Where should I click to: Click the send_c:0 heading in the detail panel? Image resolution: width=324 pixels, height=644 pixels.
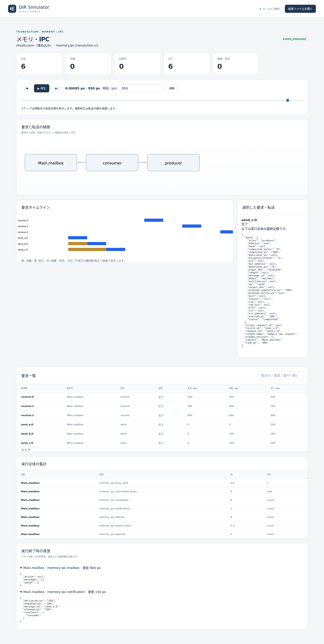(x=249, y=220)
